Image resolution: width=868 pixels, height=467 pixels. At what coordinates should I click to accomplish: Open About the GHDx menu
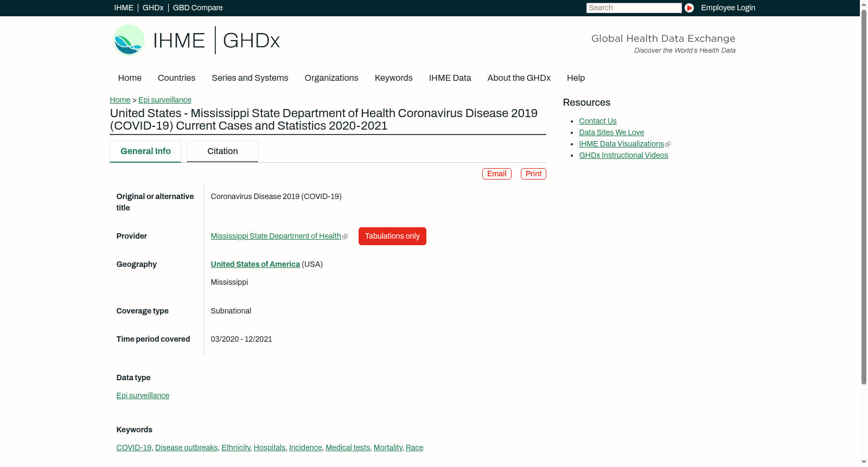(x=519, y=78)
